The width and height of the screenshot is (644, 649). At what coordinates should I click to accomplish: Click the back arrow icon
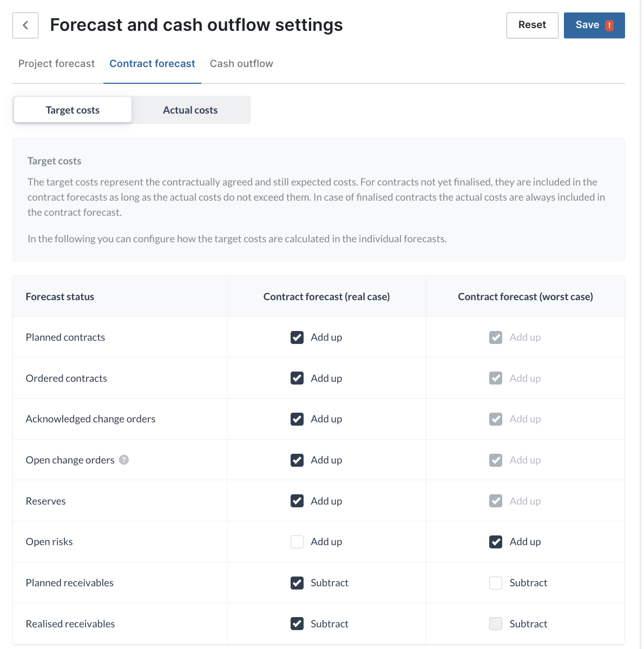click(x=25, y=25)
